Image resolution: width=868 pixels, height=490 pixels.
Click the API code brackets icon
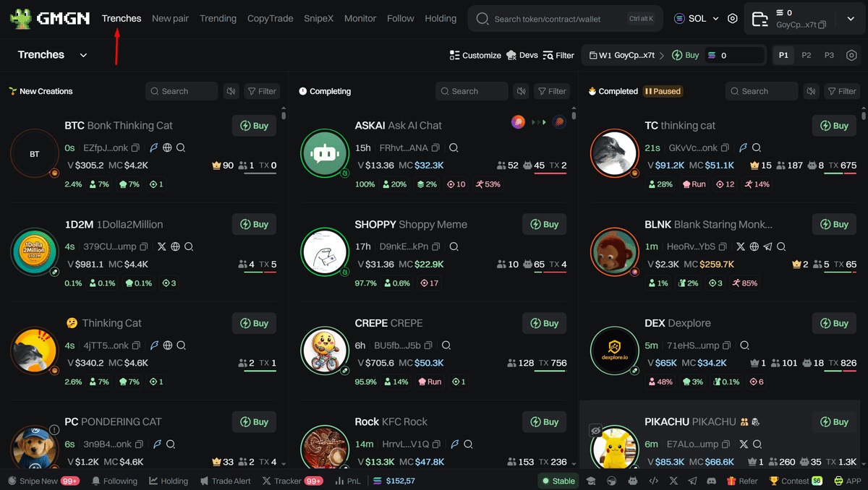[653, 481]
